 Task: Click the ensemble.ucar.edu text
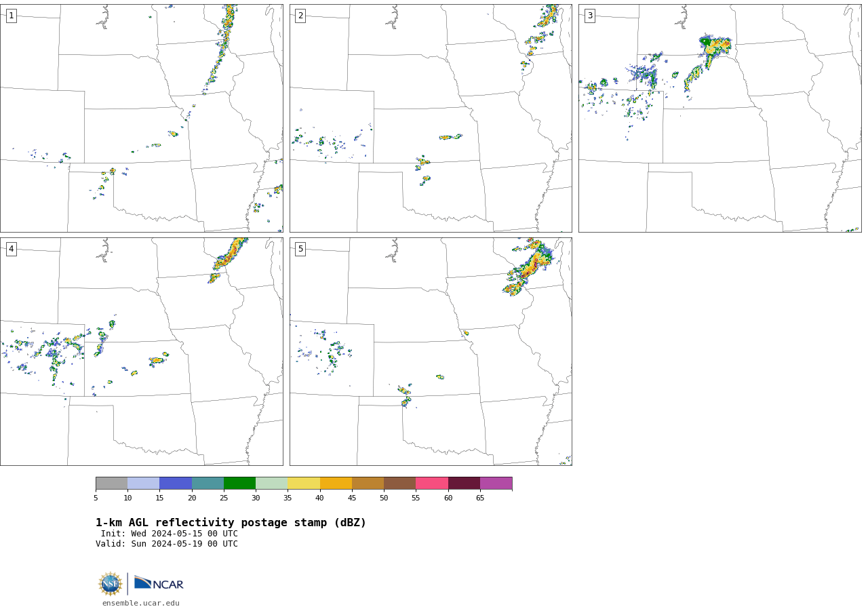(x=141, y=603)
